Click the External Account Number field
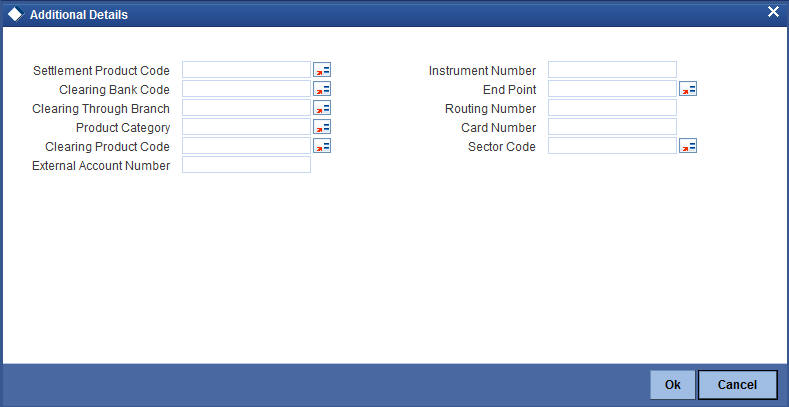 (247, 165)
